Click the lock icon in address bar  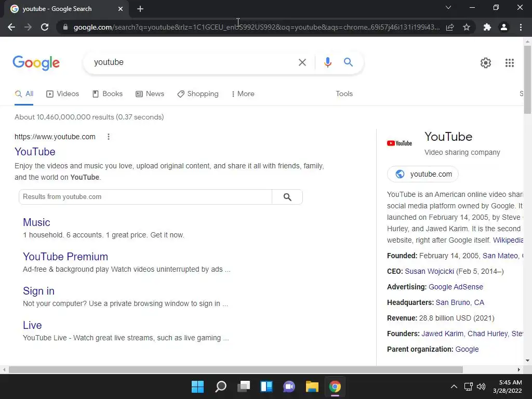[65, 27]
